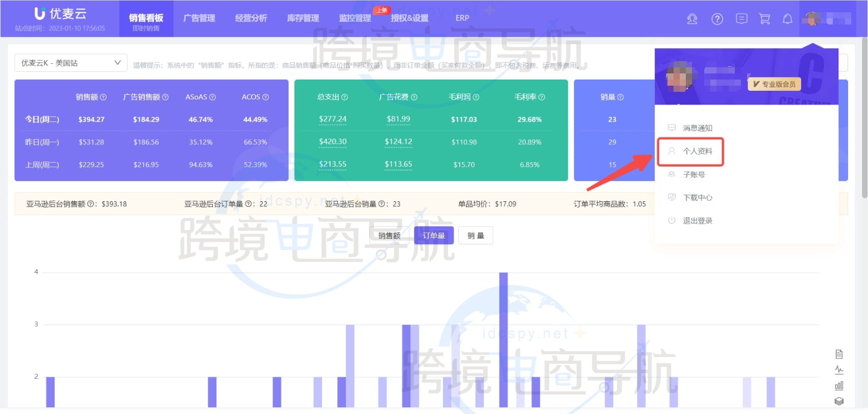Click help icon beside 亚马逊后台销量
868x414 pixels.
[382, 204]
